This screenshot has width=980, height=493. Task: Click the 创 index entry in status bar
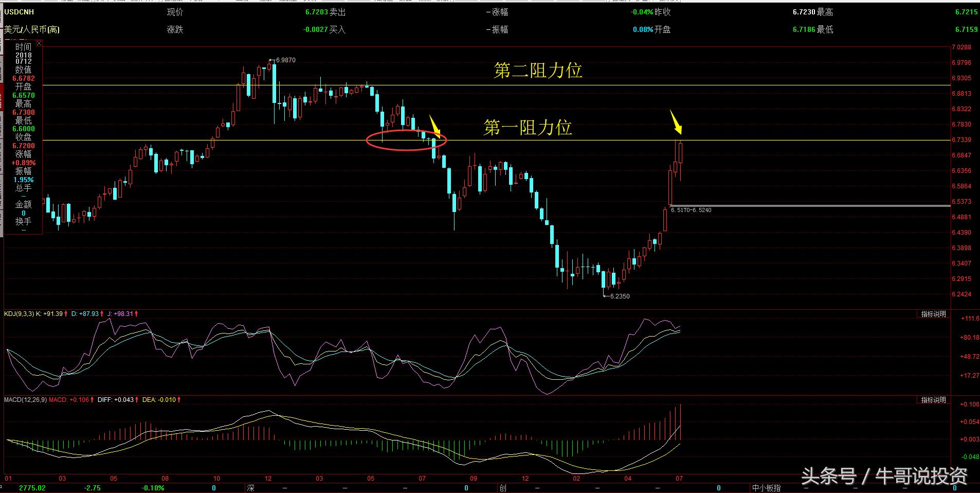click(502, 488)
